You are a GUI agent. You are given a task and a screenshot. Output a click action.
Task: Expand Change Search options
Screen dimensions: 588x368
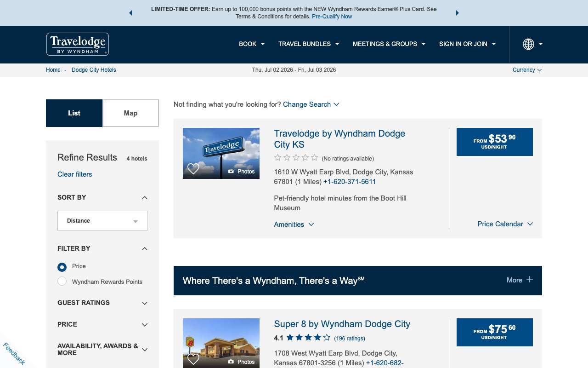[311, 104]
